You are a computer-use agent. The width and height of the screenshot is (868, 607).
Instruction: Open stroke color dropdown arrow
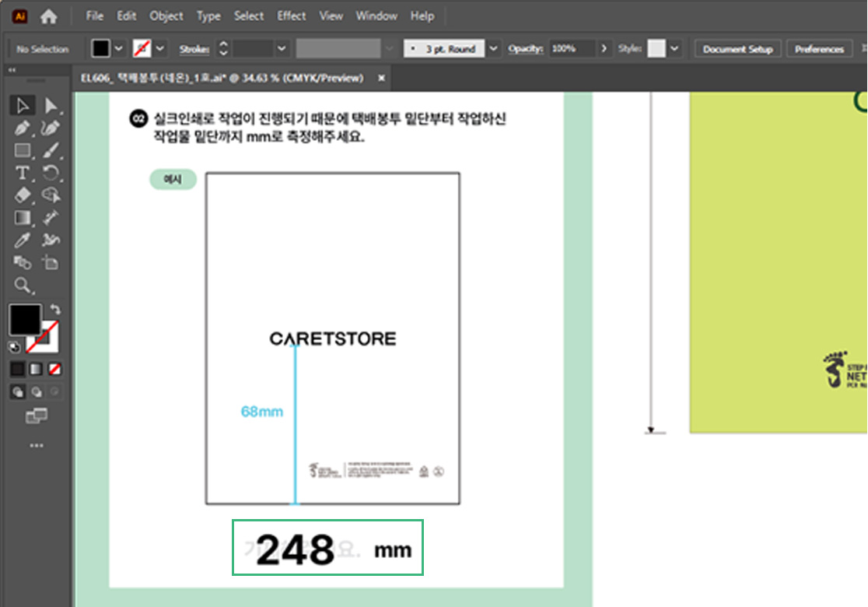click(160, 49)
